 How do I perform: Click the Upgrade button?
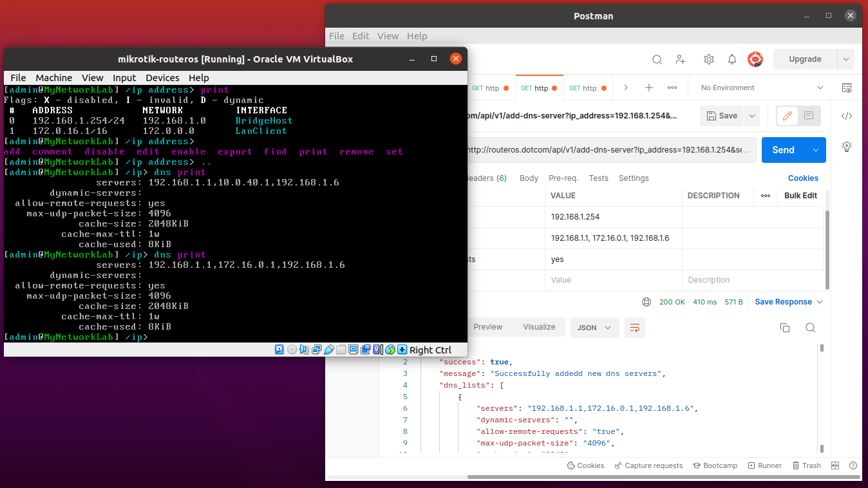pos(805,59)
